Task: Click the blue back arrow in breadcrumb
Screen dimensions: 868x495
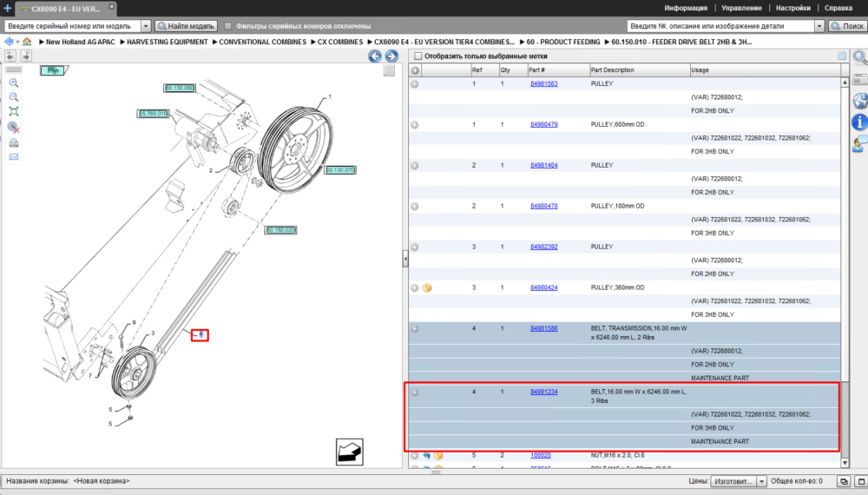Action: [9, 42]
